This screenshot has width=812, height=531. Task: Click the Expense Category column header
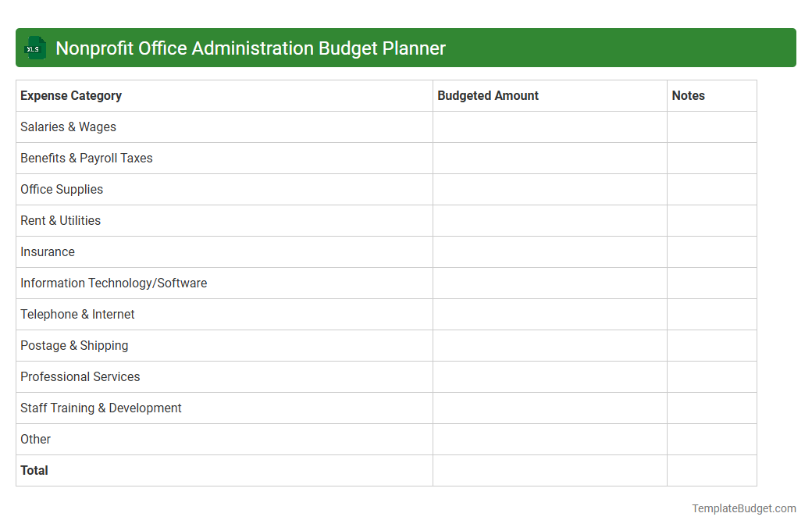[70, 95]
